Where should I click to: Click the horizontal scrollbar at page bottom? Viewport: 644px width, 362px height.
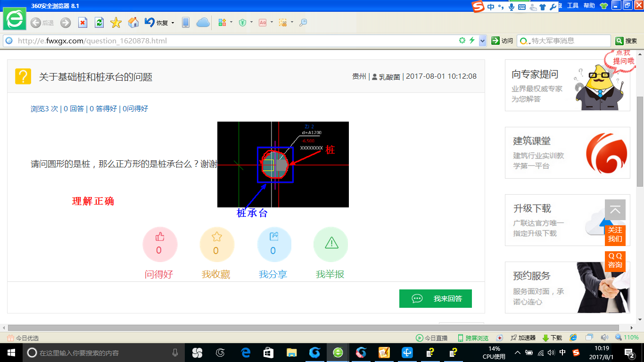tap(313, 328)
